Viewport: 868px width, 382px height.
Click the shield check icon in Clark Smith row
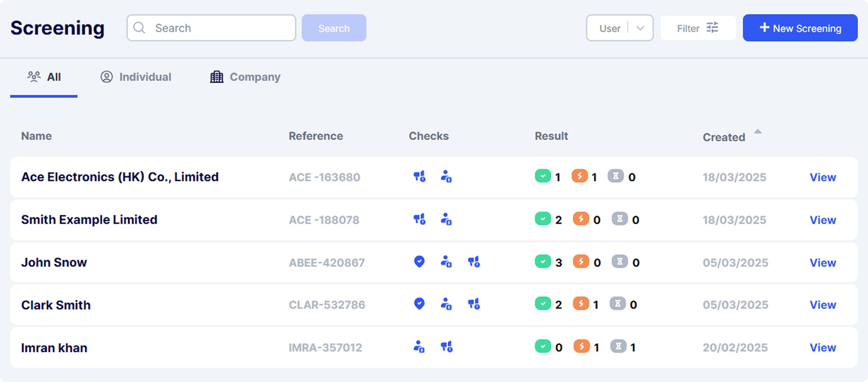419,304
